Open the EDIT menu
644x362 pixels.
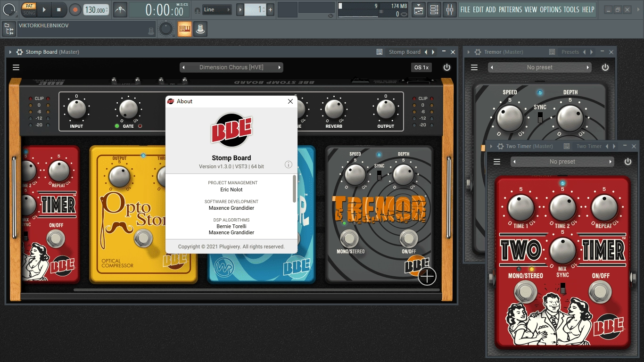tap(478, 9)
